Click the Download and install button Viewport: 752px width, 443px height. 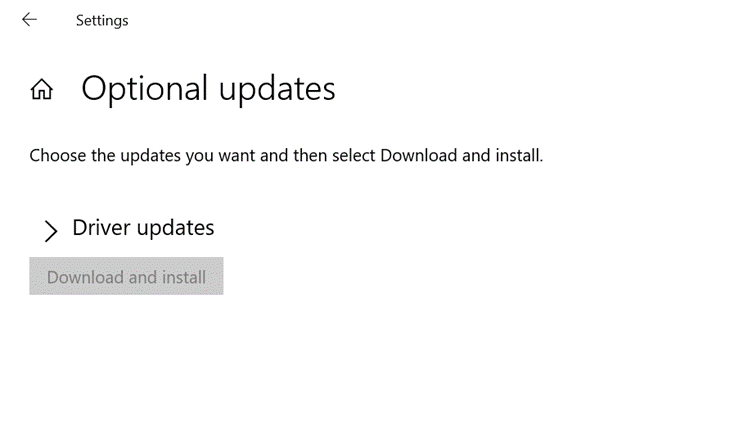click(x=126, y=277)
